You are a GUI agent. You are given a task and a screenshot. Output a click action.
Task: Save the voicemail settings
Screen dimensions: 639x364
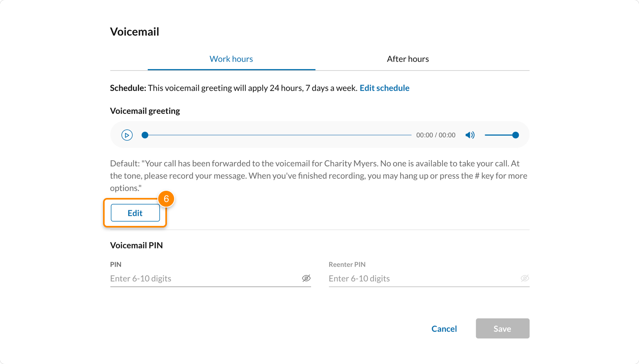[x=502, y=328]
